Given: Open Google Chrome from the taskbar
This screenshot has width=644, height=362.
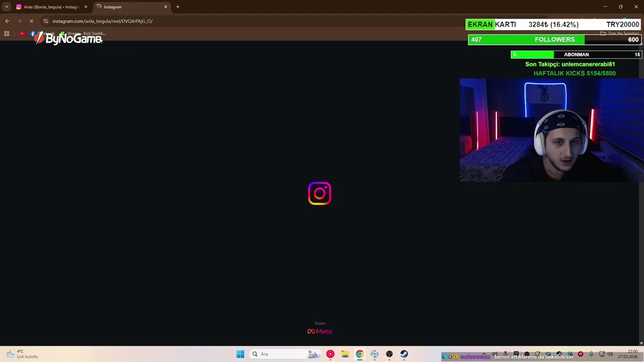Looking at the screenshot, I should pos(359,354).
